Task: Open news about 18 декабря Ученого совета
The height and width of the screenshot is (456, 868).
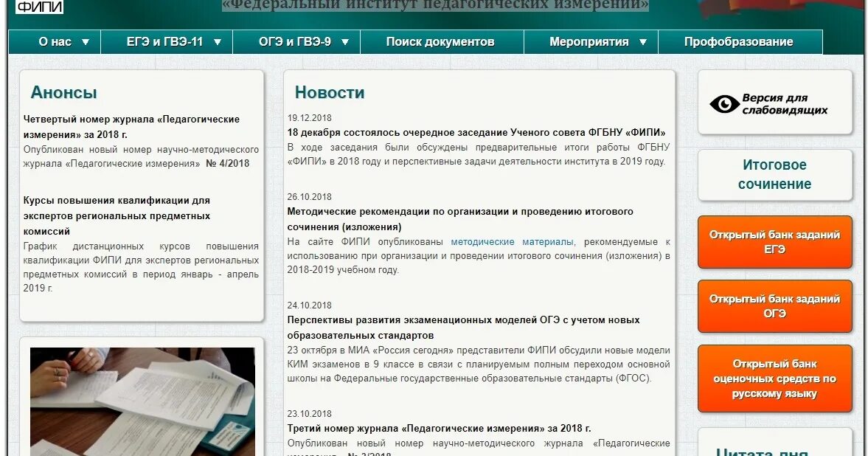Action: [476, 133]
